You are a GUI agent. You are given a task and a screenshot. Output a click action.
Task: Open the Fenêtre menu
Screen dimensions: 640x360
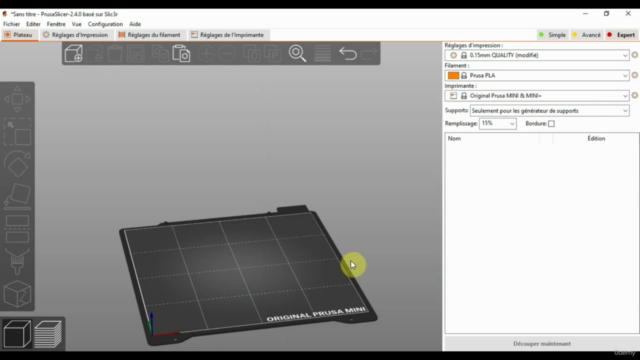[56, 24]
